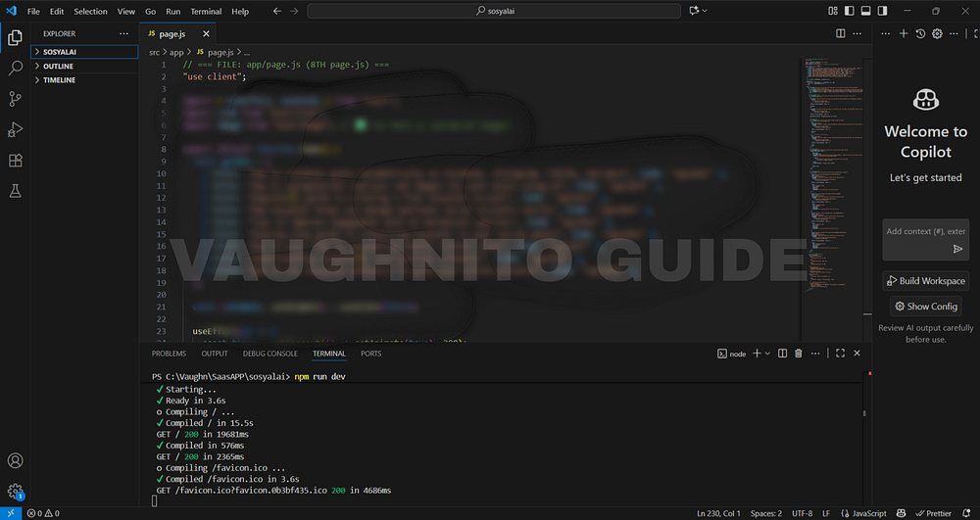Switch to the DEBUG CONSOLE tab
The image size is (980, 520).
(x=270, y=354)
